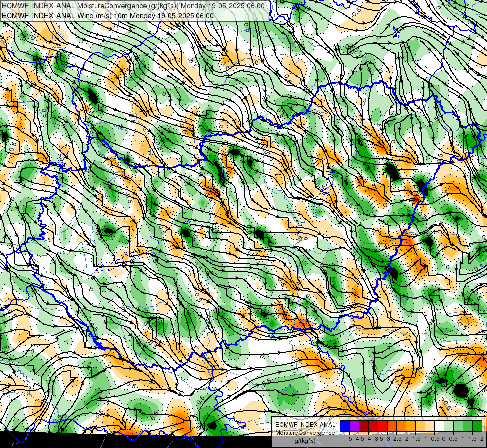
Task: Click the -3.5 value on legend scale
Action: pyautogui.click(x=378, y=439)
